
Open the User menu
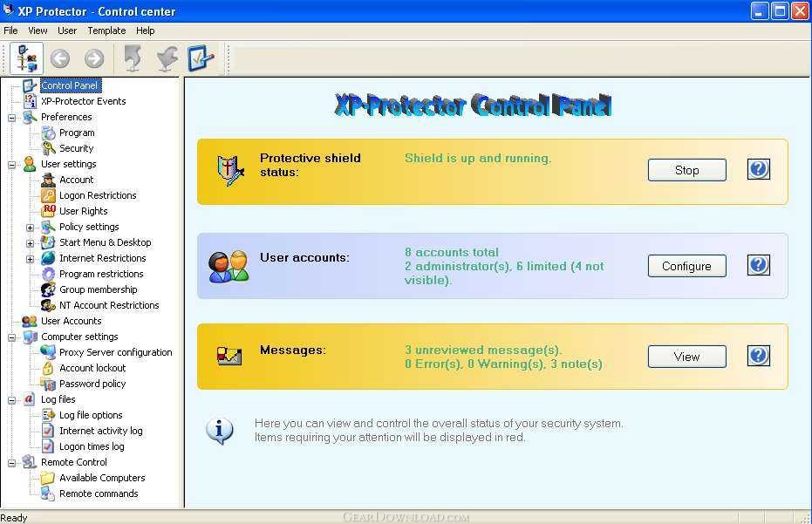point(67,31)
